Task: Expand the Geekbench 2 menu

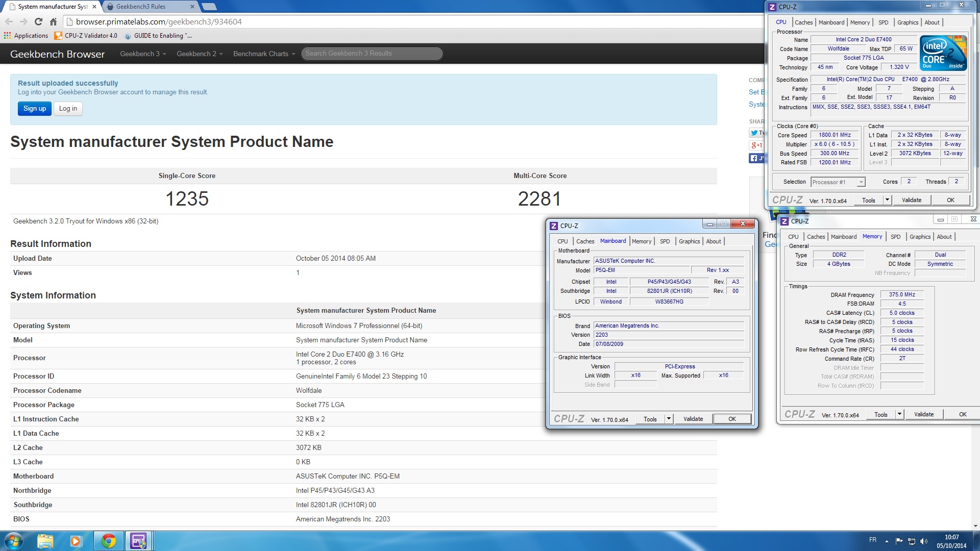Action: point(200,54)
